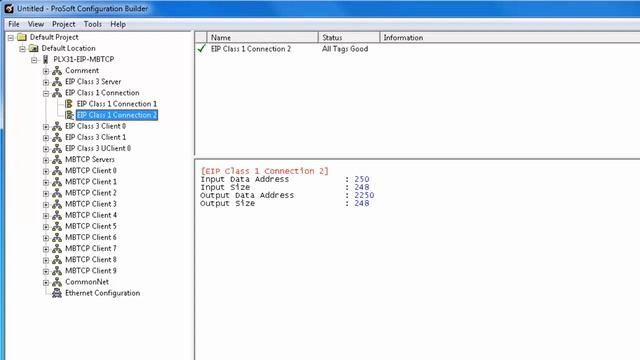This screenshot has height=360, width=640.
Task: Select the PLX31-EIP-MBTCP label
Action: pos(84,60)
